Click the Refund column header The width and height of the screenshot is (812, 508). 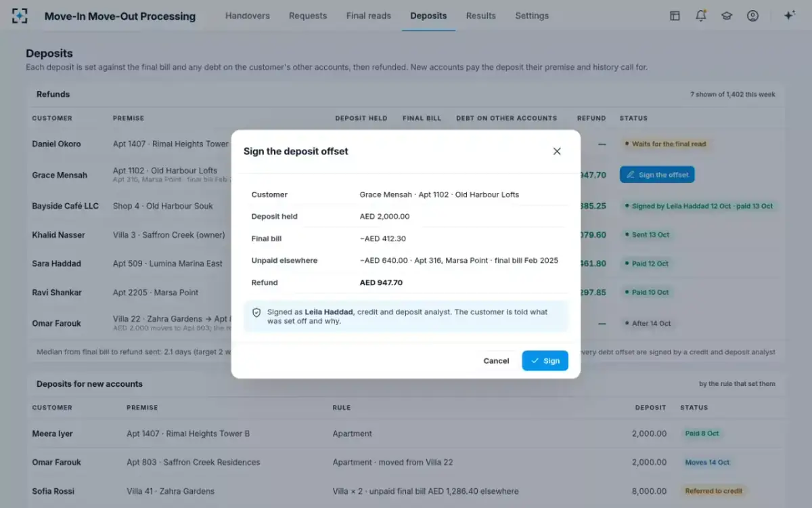tap(591, 118)
